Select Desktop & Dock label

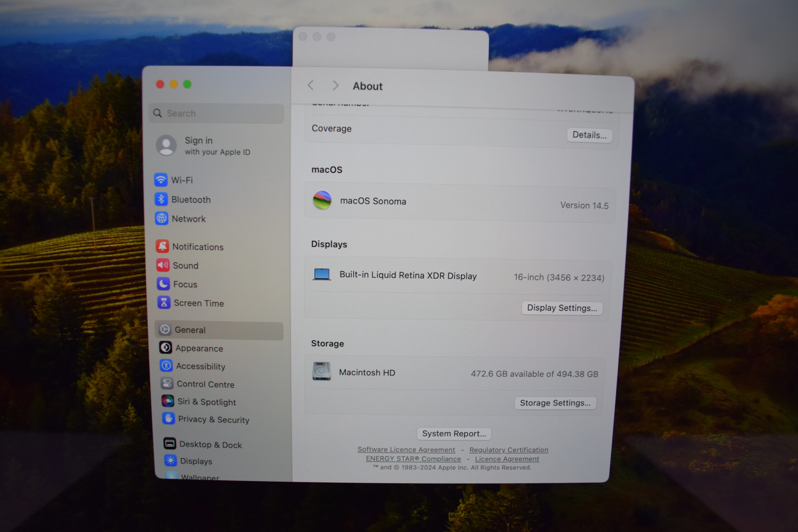pyautogui.click(x=210, y=444)
